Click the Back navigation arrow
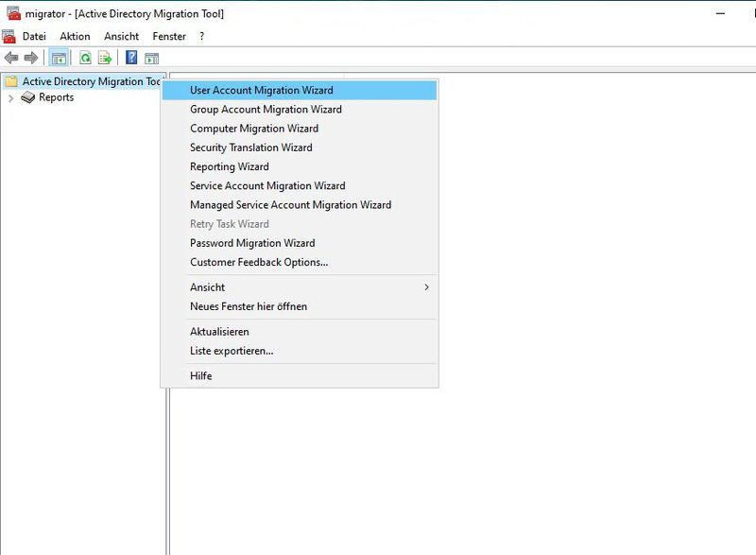Viewport: 756px width, 555px height. click(x=11, y=57)
